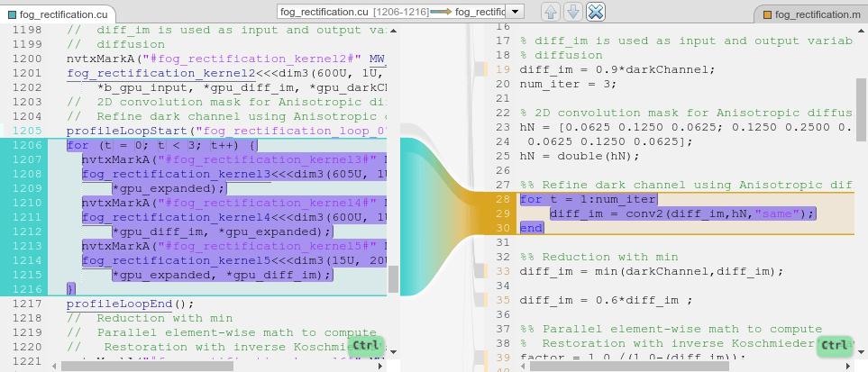Click profileLoopEnd on line 1217
868x372 pixels.
(120, 304)
